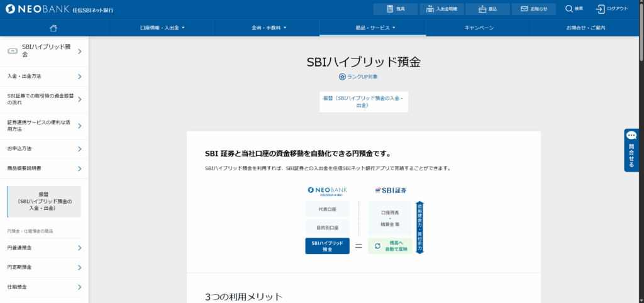Click the chat bubble icon on right edge
The height and width of the screenshot is (303, 644).
point(631,136)
